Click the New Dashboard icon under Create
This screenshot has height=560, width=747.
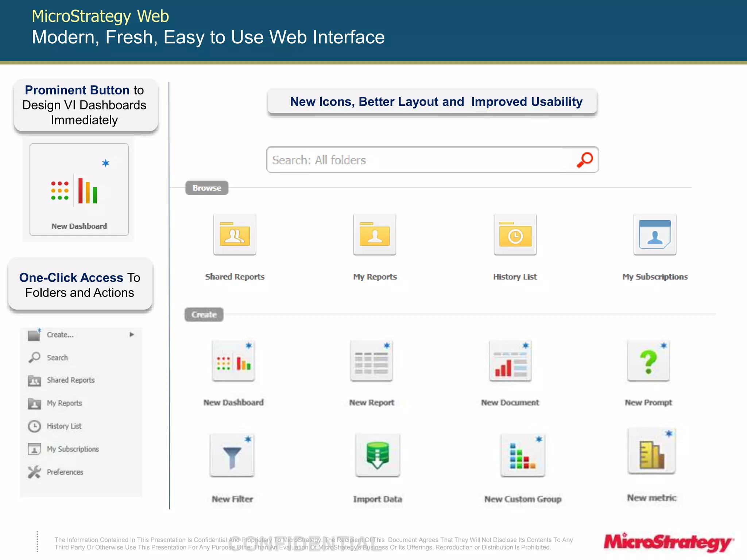click(233, 361)
